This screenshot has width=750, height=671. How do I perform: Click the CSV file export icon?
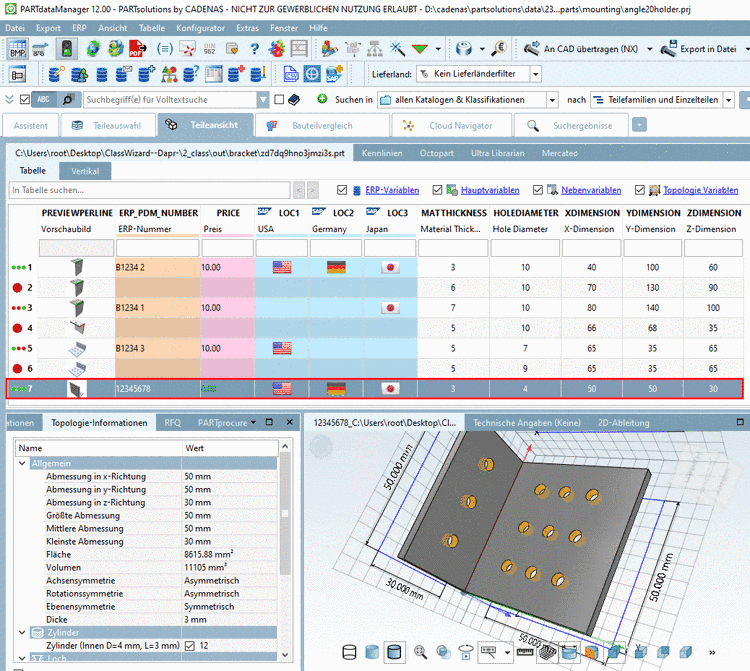click(x=290, y=74)
